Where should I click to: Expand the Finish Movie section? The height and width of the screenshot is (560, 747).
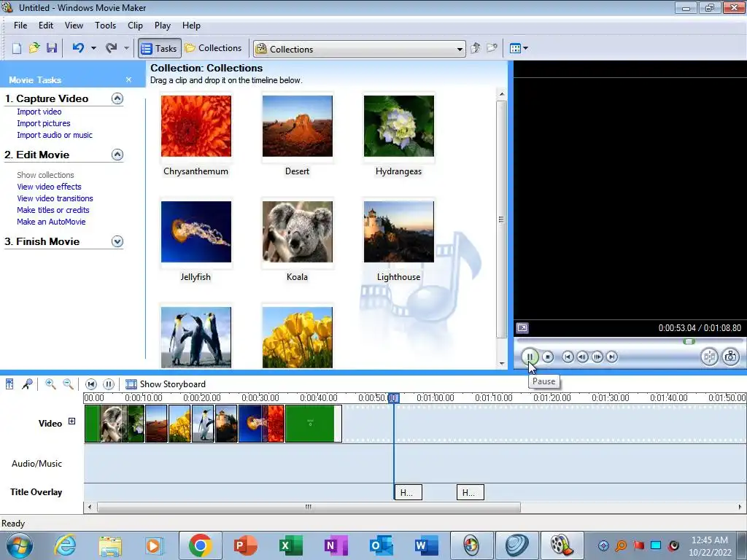(117, 241)
